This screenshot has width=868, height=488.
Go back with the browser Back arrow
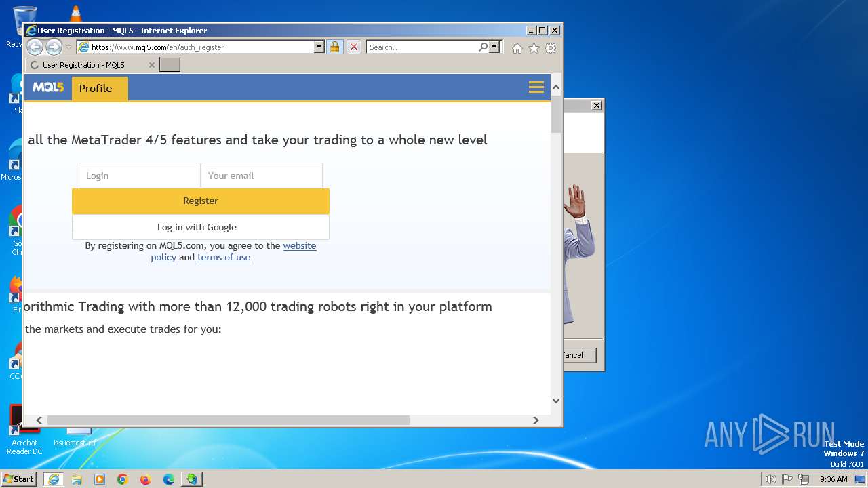pos(35,47)
